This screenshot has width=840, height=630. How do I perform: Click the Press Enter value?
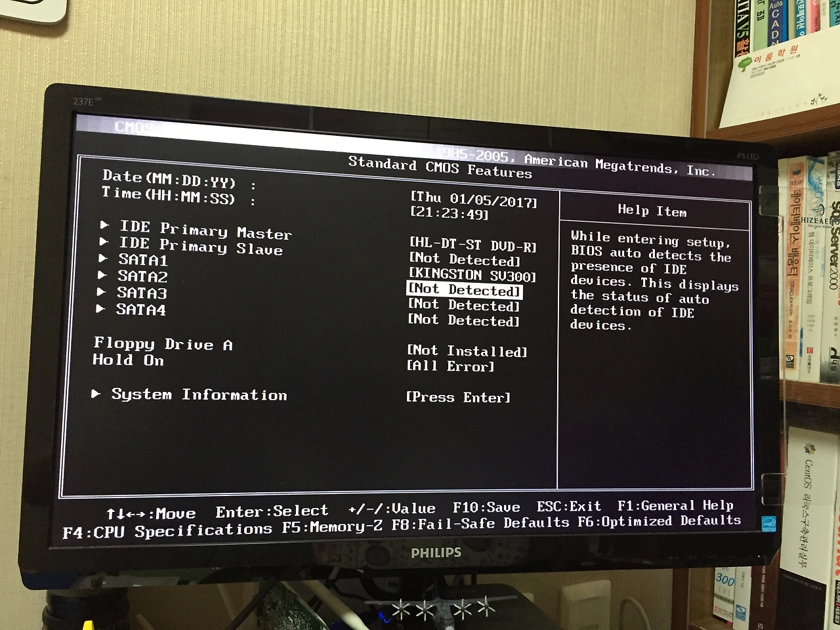(x=458, y=397)
